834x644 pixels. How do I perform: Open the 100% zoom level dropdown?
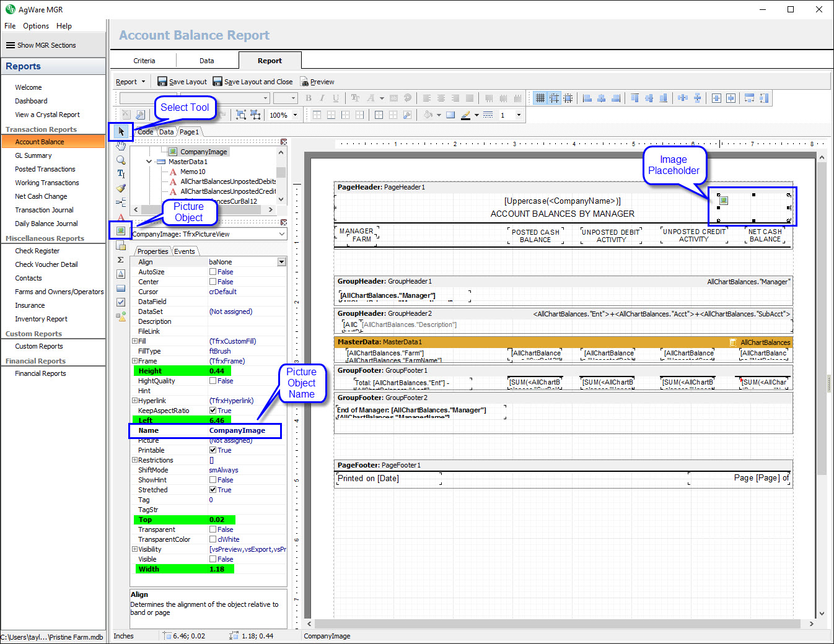[295, 115]
